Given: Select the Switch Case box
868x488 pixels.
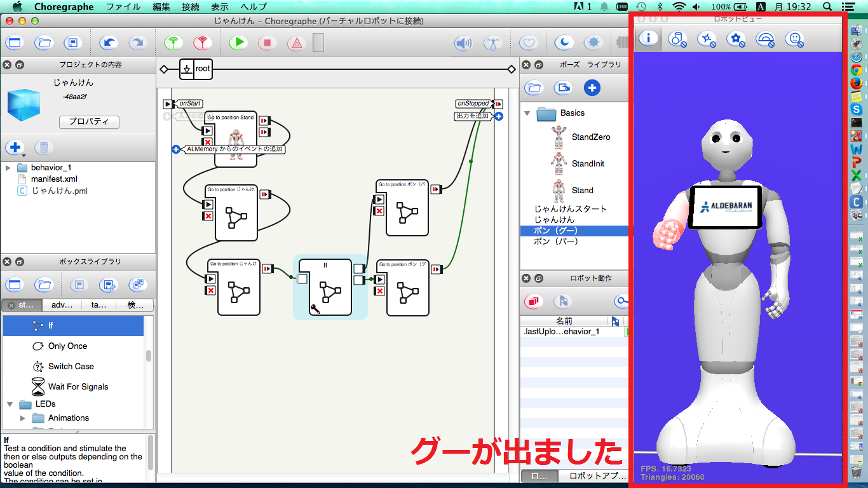Looking at the screenshot, I should coord(71,367).
